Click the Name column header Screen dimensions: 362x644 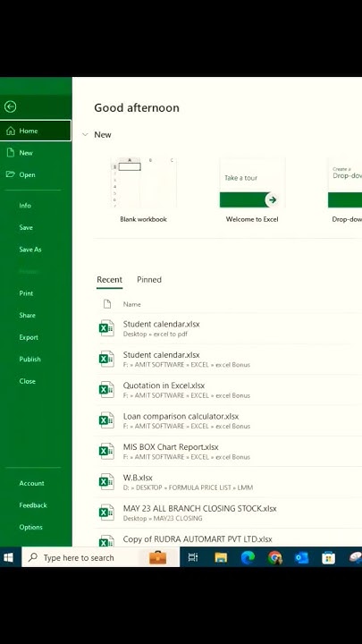click(x=131, y=304)
